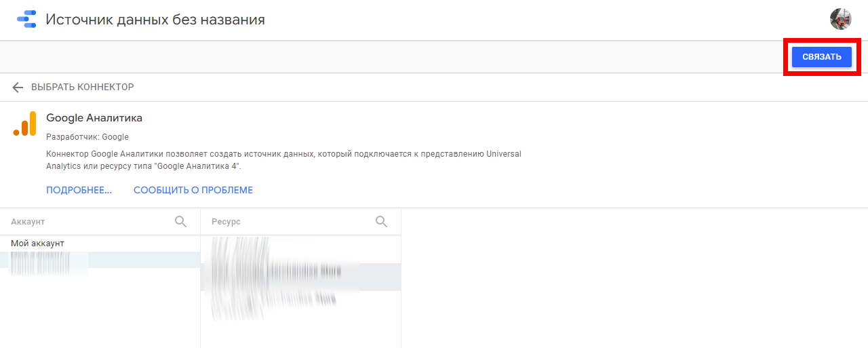Click the Разработчик: Google text
Viewport: 868px width, 348px height.
pyautogui.click(x=87, y=137)
